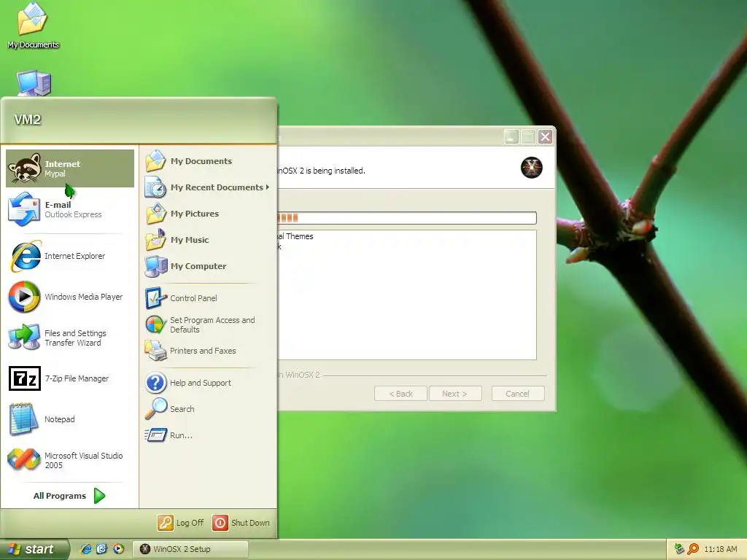The image size is (747, 560).
Task: Launch Outlook Express from Quick Launch
Action: click(x=102, y=549)
